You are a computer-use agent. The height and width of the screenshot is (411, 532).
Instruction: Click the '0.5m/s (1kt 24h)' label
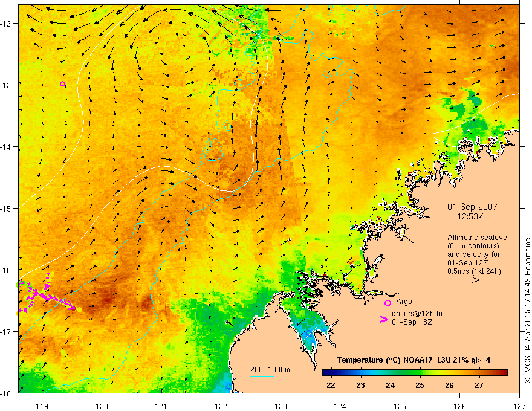pyautogui.click(x=474, y=271)
